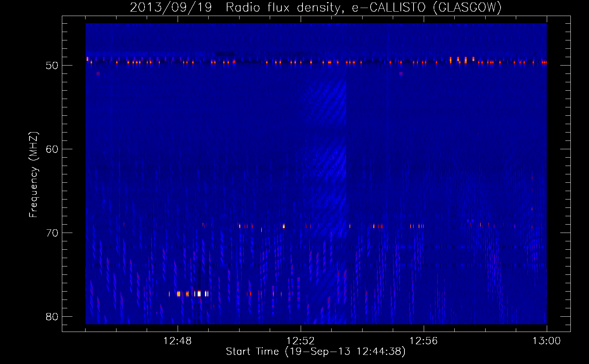Image resolution: width=589 pixels, height=364 pixels.
Task: Click the 80 frequency tick label
Action: coord(52,317)
